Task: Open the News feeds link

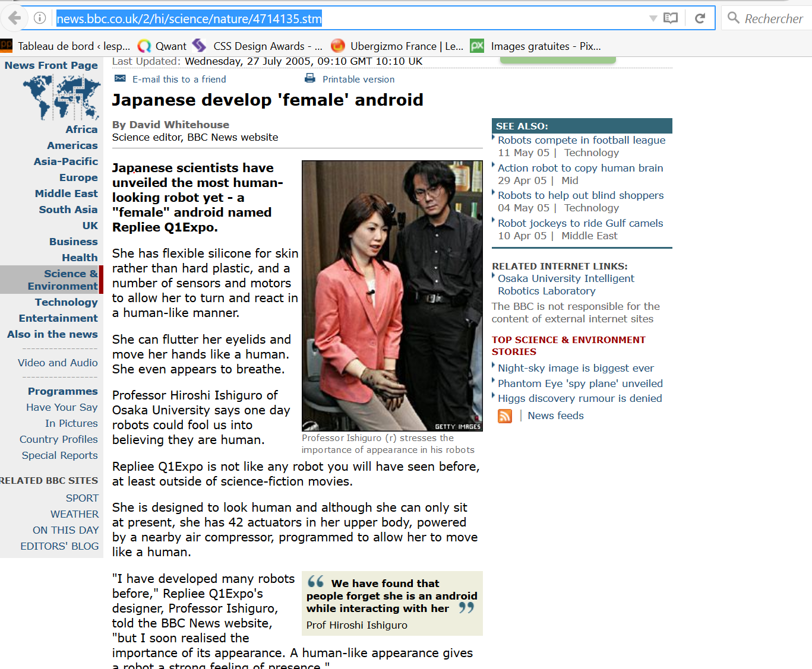Action: click(x=555, y=416)
